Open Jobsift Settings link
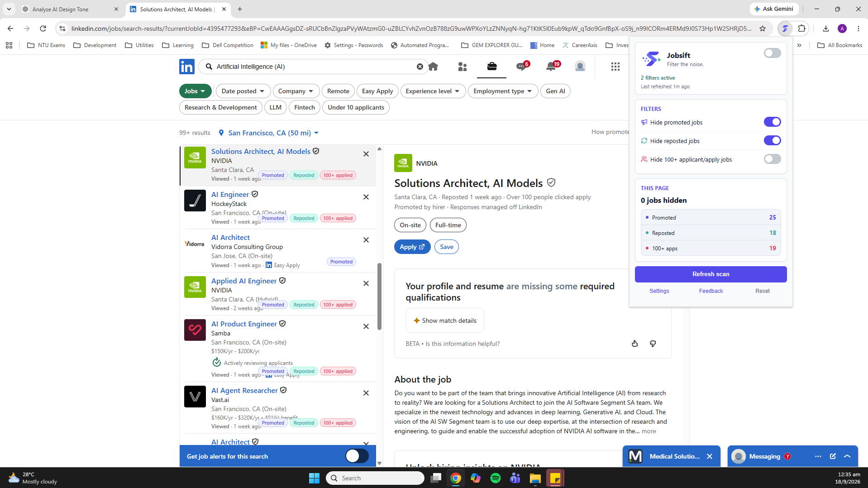 659,291
